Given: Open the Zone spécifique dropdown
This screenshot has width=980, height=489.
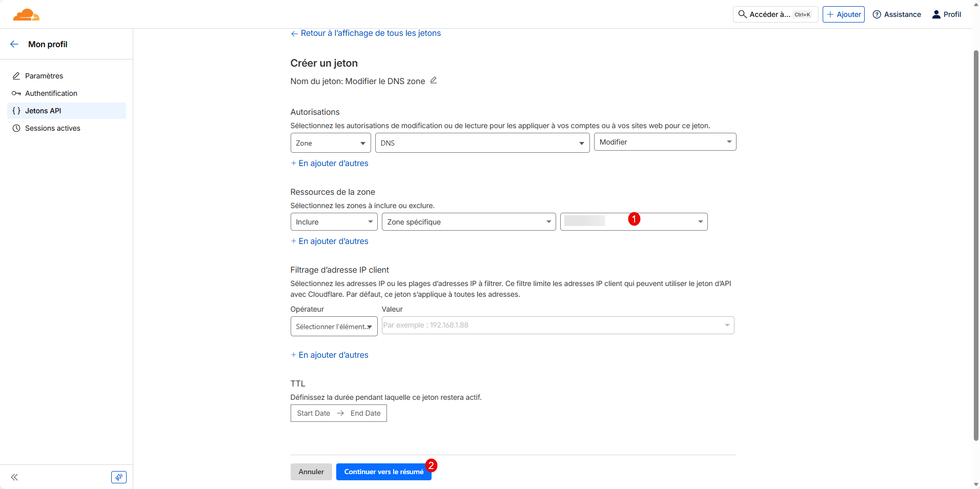Looking at the screenshot, I should 468,222.
